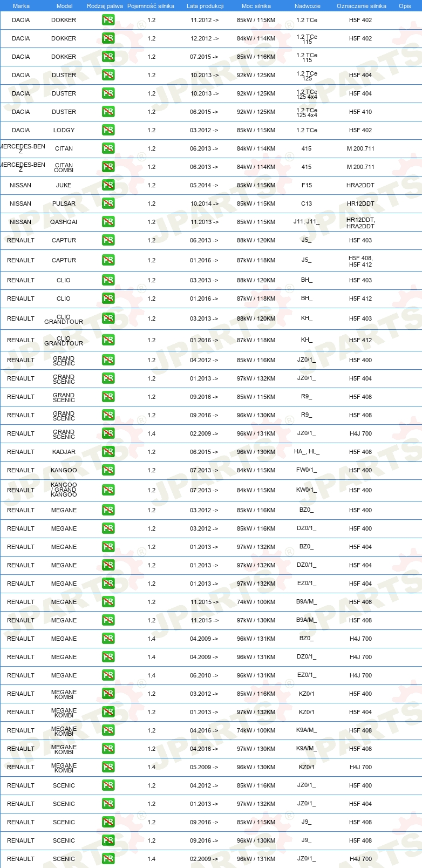Click petrol icon in Clio Grandtour 01.2016 row
Image resolution: width=422 pixels, height=868 pixels.
coord(108,341)
